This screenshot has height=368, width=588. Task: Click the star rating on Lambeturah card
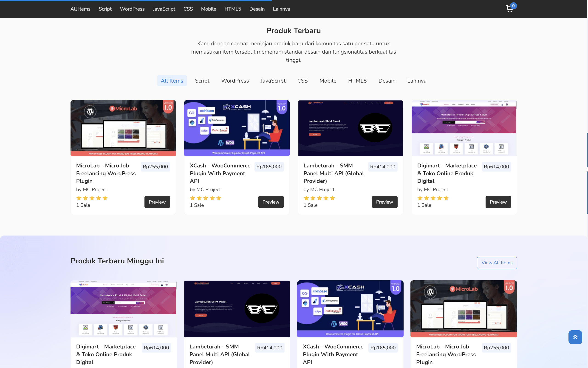tap(319, 198)
